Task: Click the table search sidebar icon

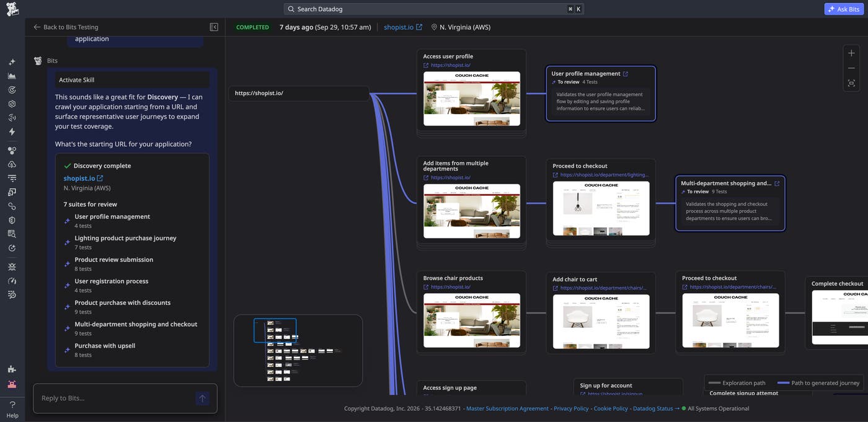Action: click(12, 234)
